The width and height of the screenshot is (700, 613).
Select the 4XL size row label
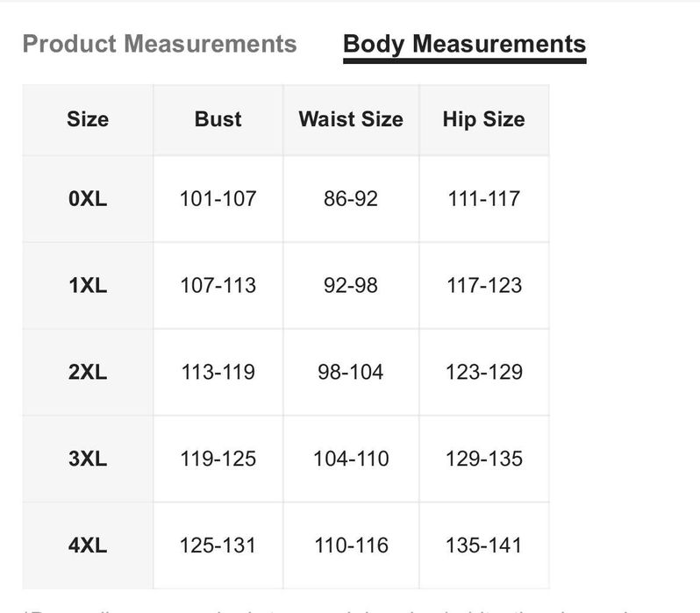(88, 545)
